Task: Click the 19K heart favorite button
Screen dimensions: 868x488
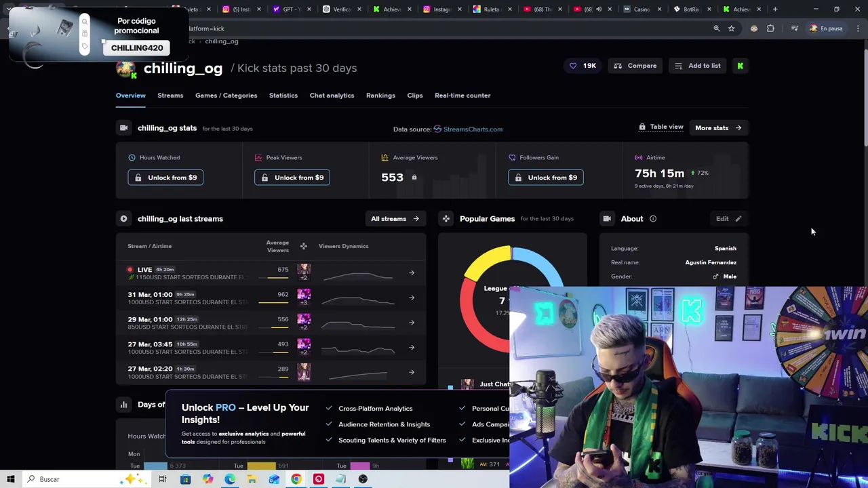Action: click(583, 66)
